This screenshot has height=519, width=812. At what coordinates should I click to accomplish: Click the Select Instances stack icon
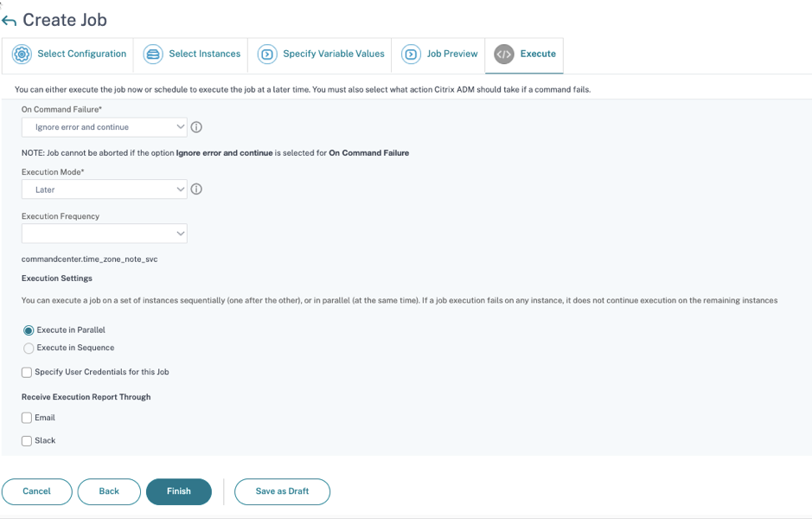point(153,54)
